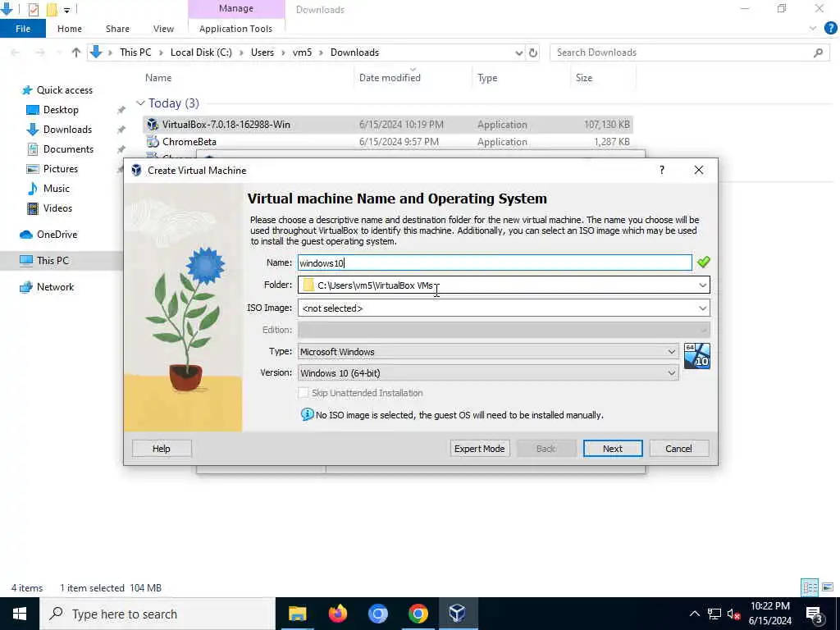Image resolution: width=840 pixels, height=630 pixels.
Task: Switch to the Details view icon in the status bar
Action: pyautogui.click(x=810, y=587)
